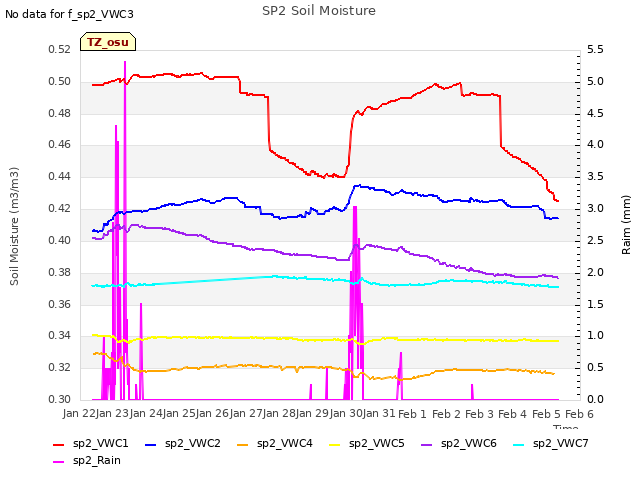Click the Feb 6 x-axis tick label
The width and height of the screenshot is (640, 480).
579,414
